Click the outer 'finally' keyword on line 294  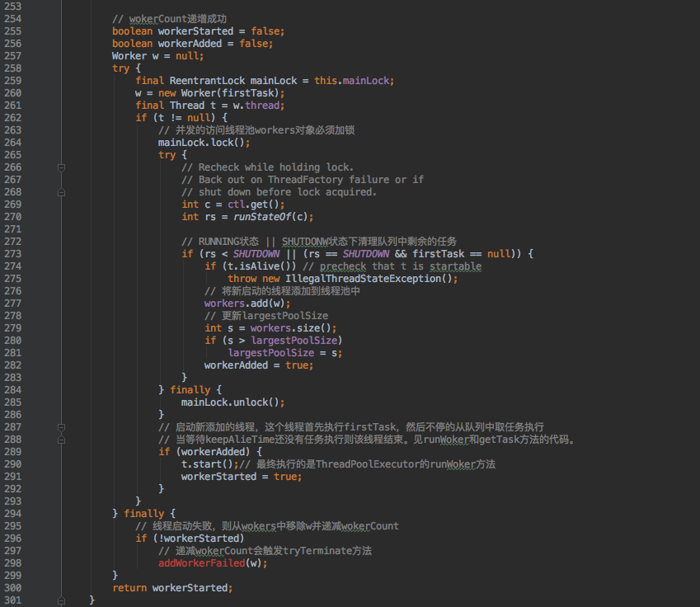(143, 514)
